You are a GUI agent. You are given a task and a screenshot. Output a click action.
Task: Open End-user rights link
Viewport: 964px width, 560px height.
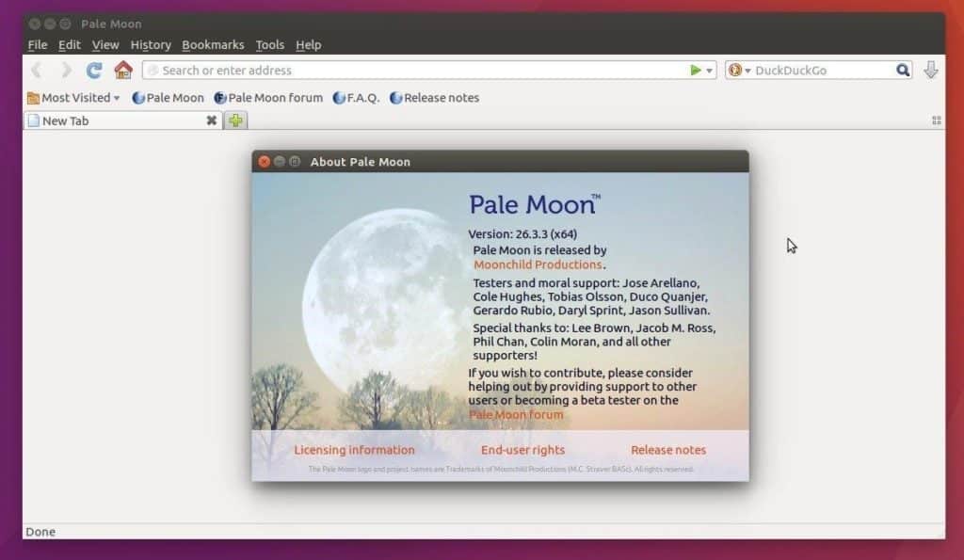522,450
